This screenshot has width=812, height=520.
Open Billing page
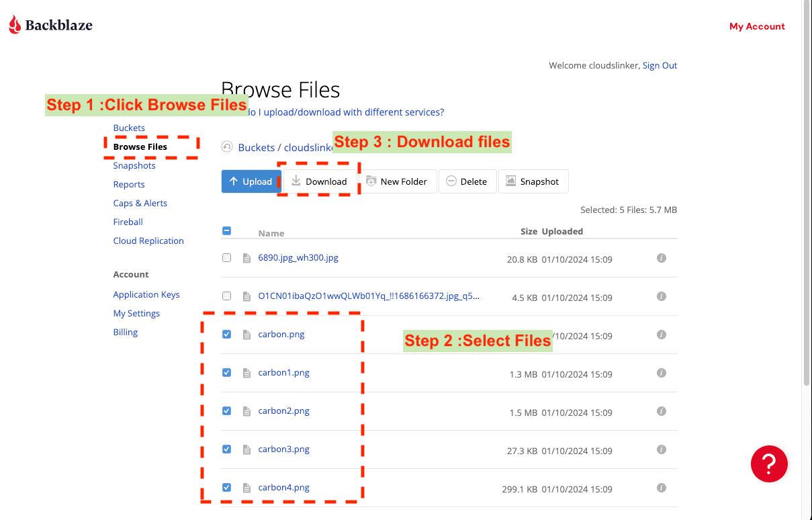point(126,332)
